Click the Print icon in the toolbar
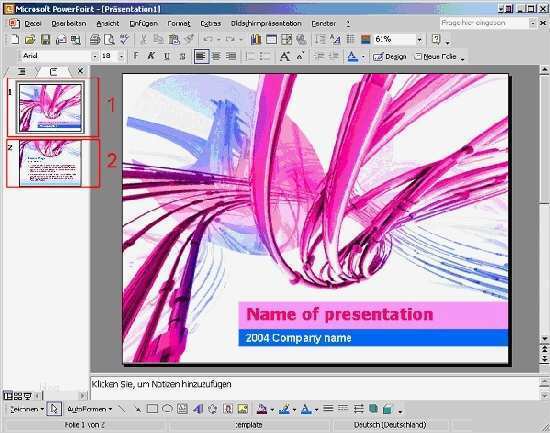 click(x=95, y=39)
